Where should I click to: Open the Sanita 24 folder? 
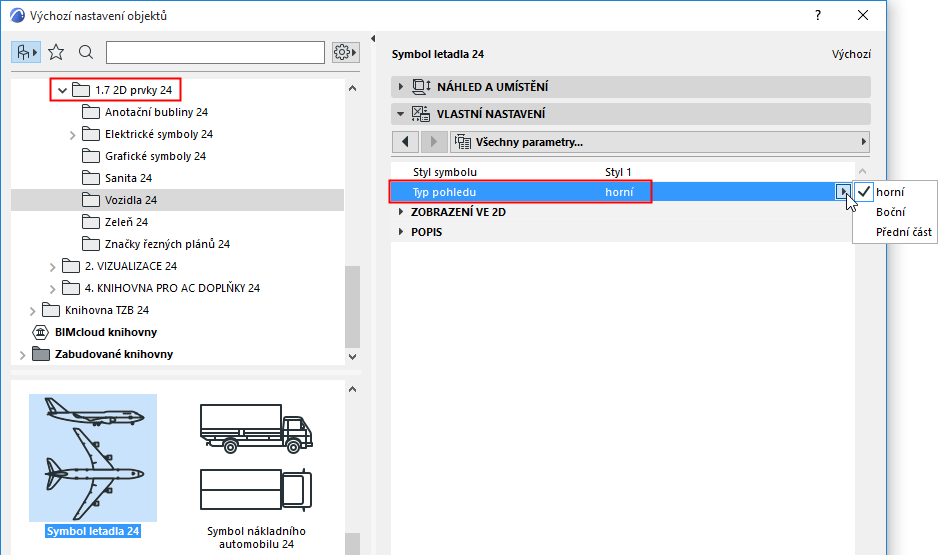click(128, 178)
